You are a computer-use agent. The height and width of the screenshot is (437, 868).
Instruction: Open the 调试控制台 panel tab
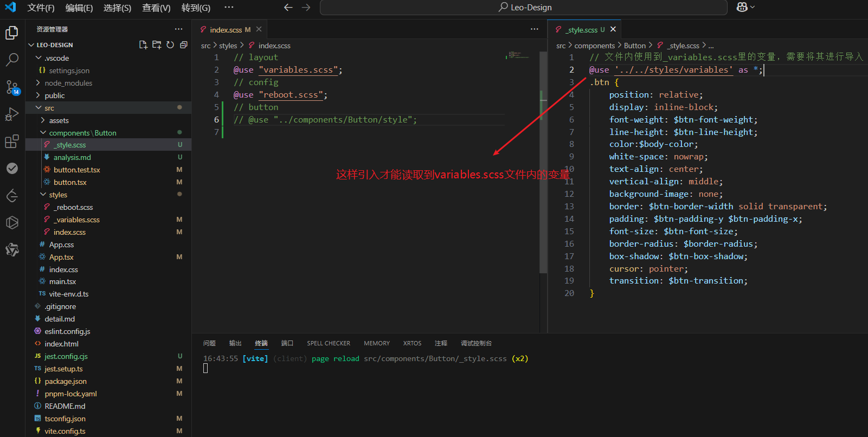click(476, 343)
